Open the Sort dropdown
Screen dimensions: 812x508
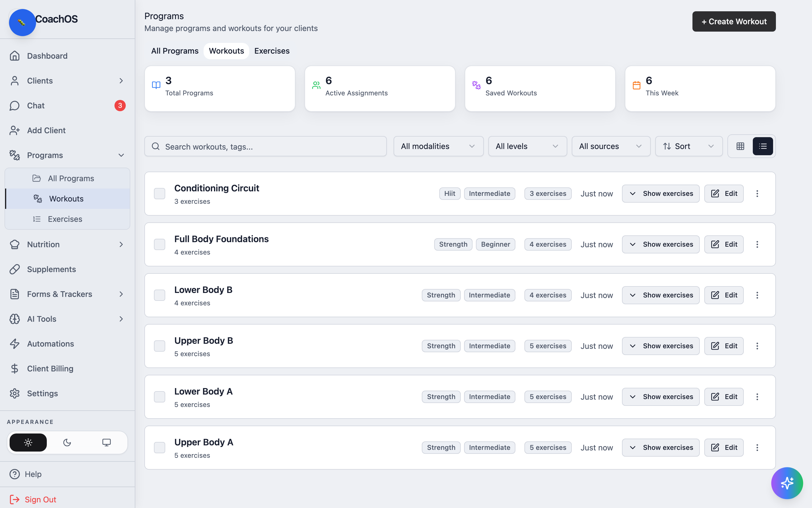689,146
